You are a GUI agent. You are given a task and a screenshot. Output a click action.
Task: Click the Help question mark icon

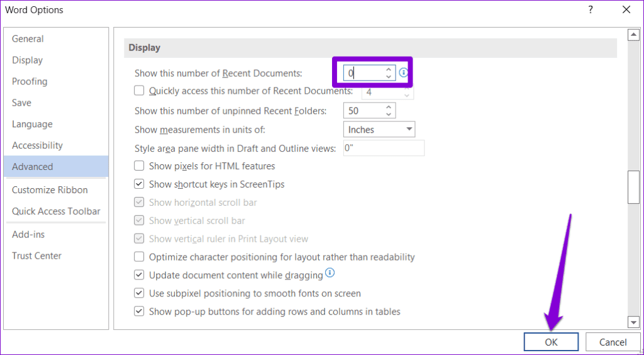click(591, 9)
